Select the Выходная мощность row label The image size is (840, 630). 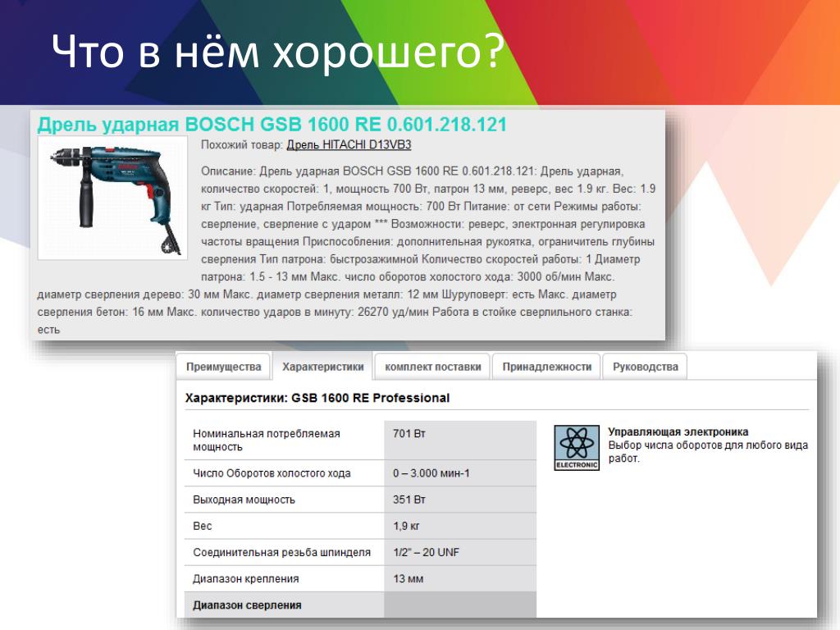click(244, 500)
